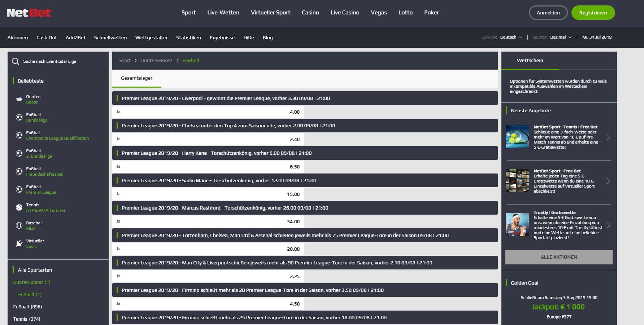Click the green Registrieren button
The width and height of the screenshot is (644, 325).
click(593, 13)
